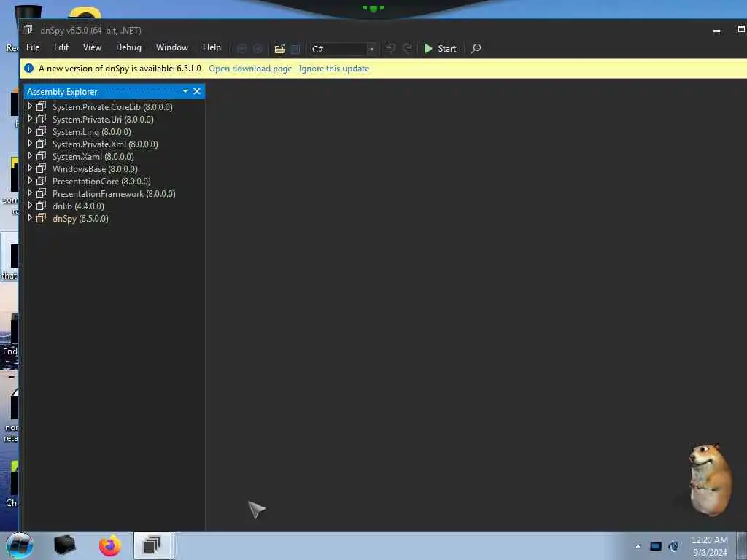Expand dnlib assembly node
This screenshot has width=747, height=560.
(30, 205)
